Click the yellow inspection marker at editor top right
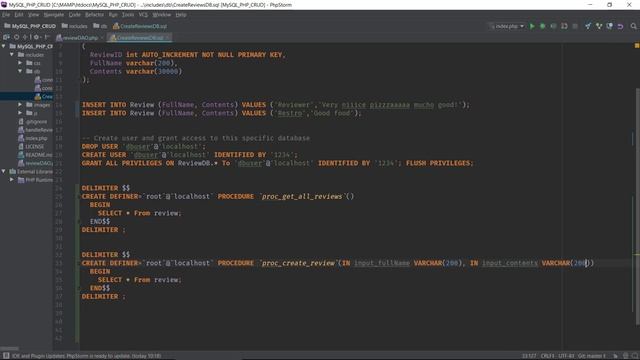Image resolution: width=640 pixels, height=360 pixels. 636,46
